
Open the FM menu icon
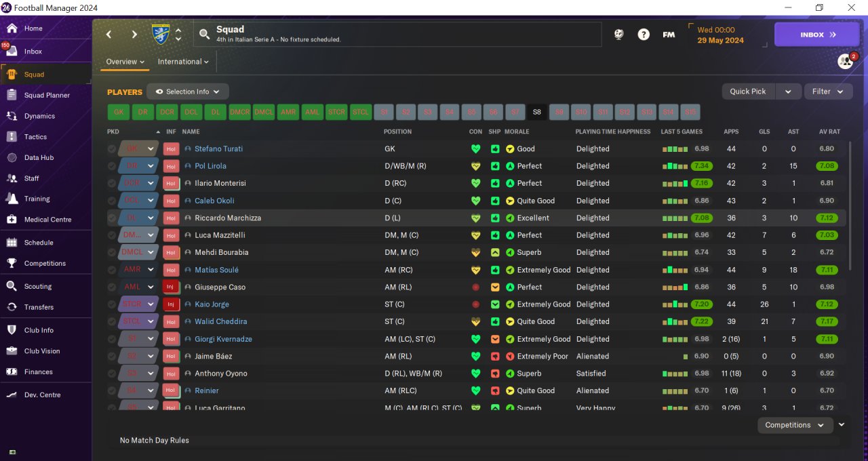point(669,35)
